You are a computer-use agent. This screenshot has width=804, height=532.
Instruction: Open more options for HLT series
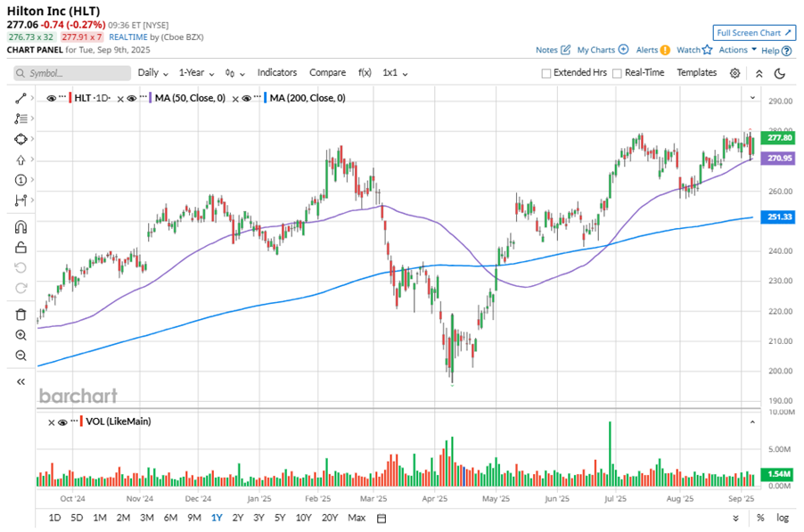click(x=62, y=96)
